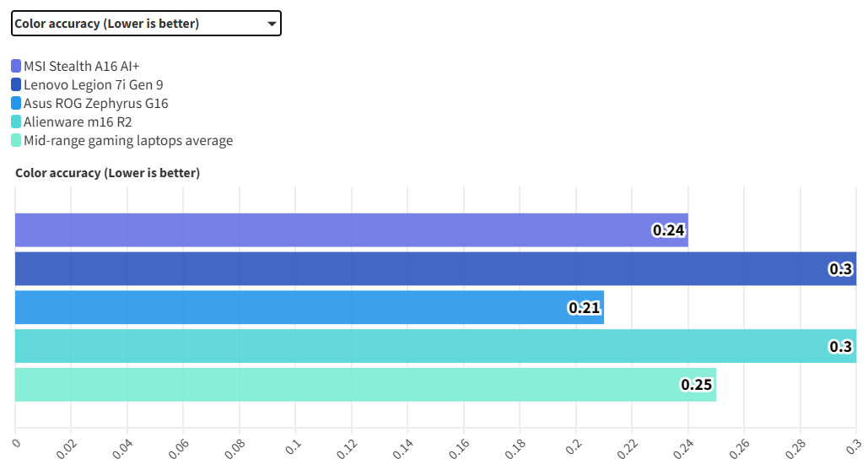This screenshot has height=470, width=868.
Task: Click the Alienware m16 R2 legend swatch
Action: (x=16, y=122)
